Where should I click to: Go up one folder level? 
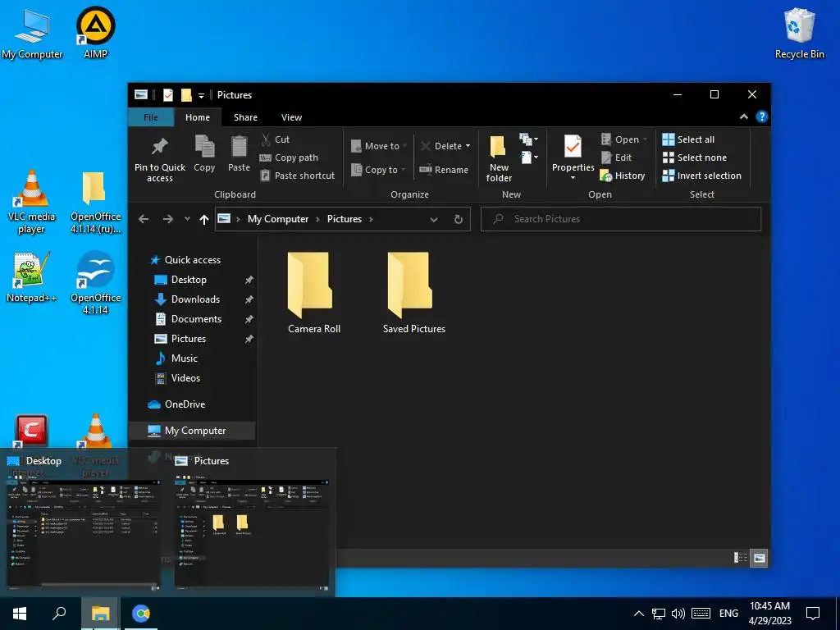coord(203,219)
